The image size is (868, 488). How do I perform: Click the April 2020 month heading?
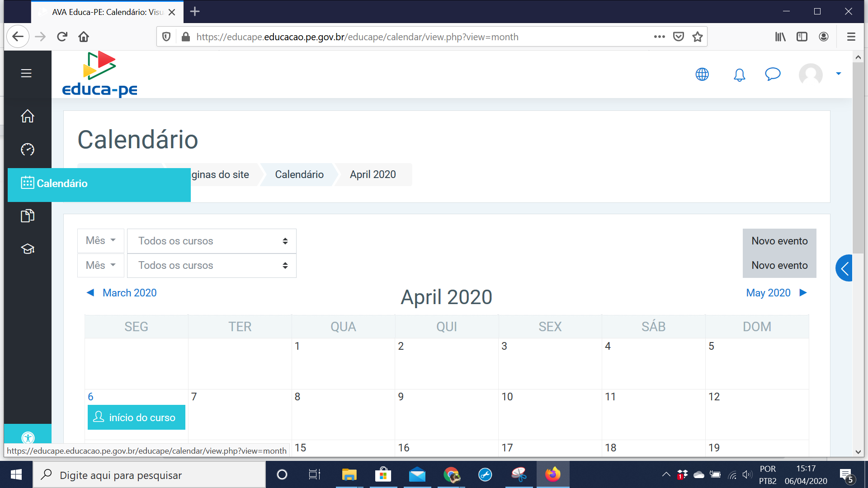click(x=446, y=297)
